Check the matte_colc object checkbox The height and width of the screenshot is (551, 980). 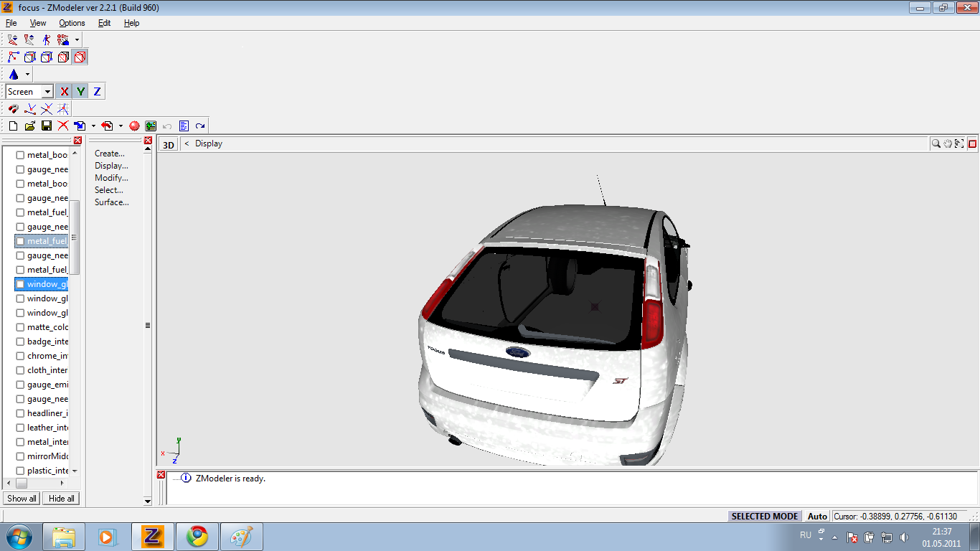tap(20, 327)
